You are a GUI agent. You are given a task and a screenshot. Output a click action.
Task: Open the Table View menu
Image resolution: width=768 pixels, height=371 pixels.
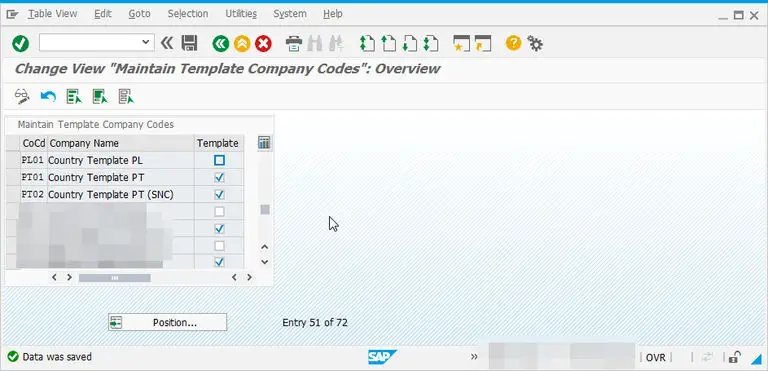52,14
